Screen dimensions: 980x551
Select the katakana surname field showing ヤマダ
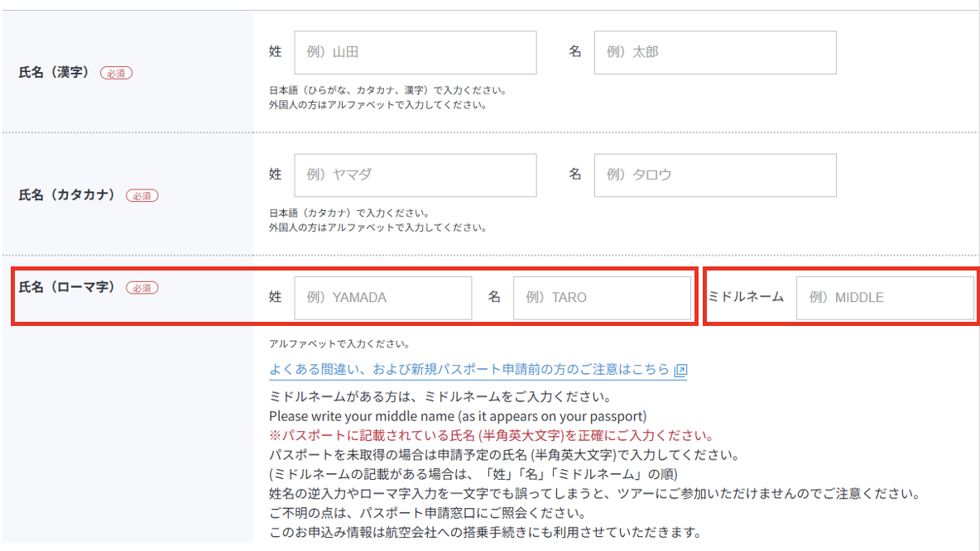[415, 175]
